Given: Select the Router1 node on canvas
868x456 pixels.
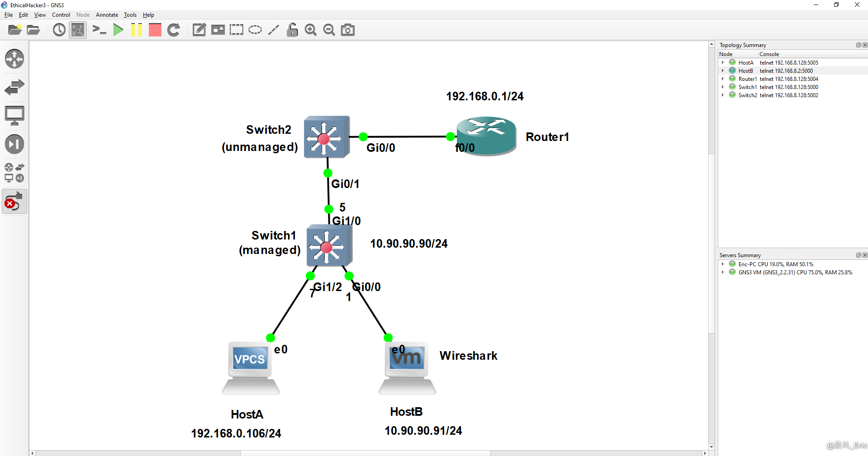Looking at the screenshot, I should pos(486,136).
